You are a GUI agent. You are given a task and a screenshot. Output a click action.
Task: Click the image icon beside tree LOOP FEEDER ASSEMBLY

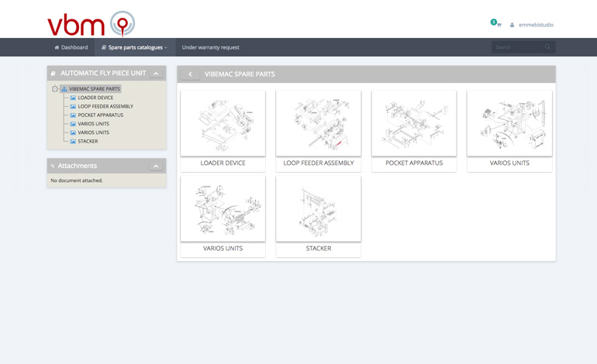point(73,107)
